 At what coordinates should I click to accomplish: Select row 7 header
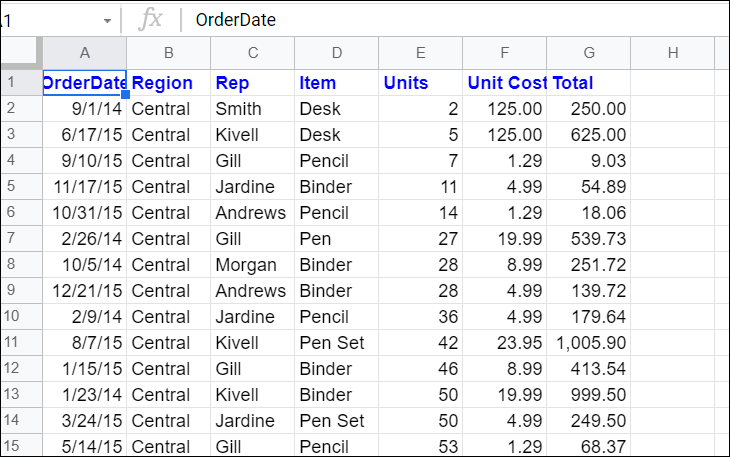pyautogui.click(x=21, y=239)
